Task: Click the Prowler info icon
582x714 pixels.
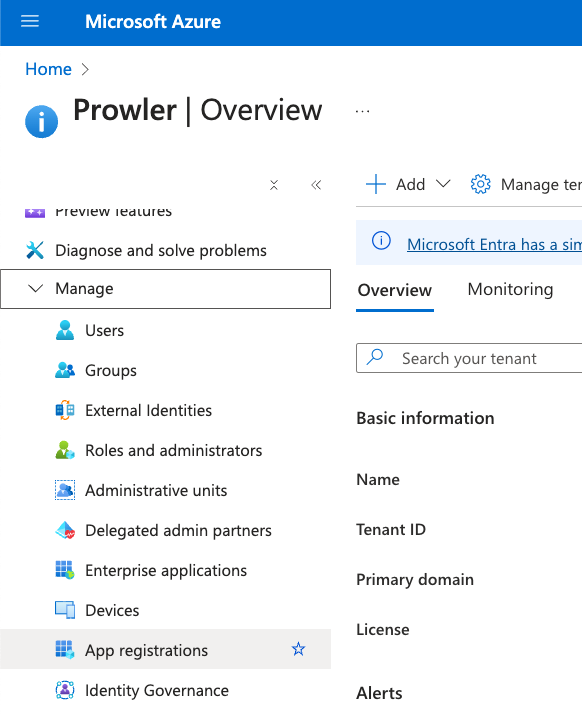Action: point(41,122)
